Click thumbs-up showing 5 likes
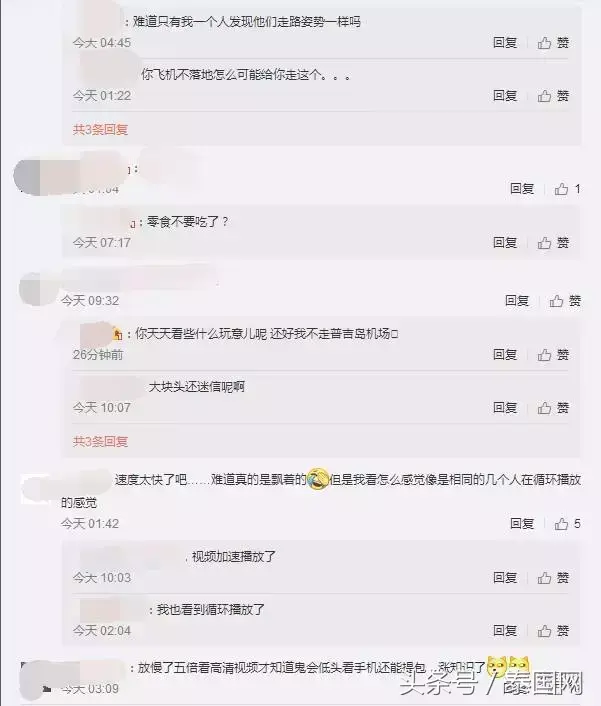The width and height of the screenshot is (601, 706). pos(567,524)
